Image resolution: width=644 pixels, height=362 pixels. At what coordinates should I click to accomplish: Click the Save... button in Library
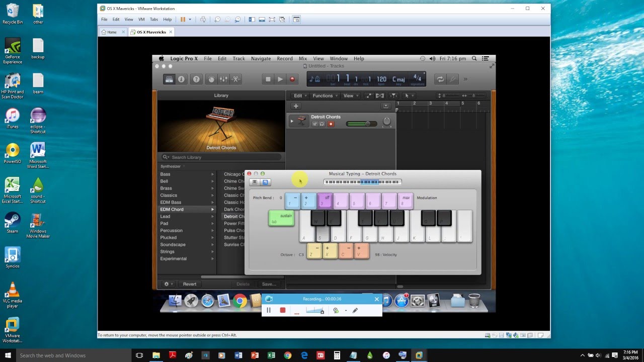pyautogui.click(x=269, y=284)
